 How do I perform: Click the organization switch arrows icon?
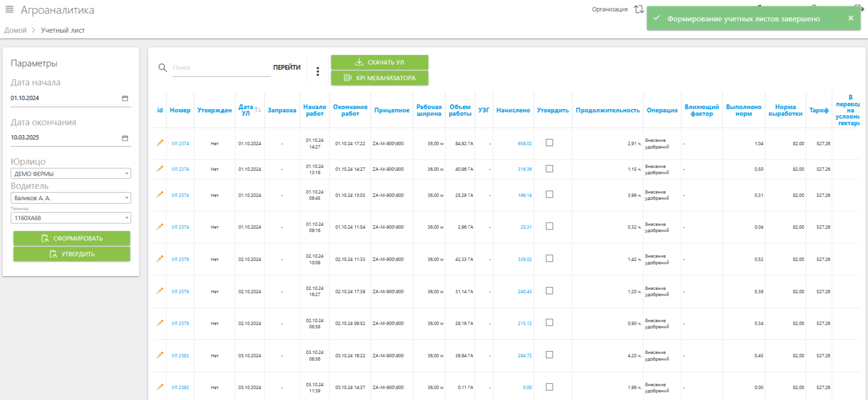click(x=639, y=9)
